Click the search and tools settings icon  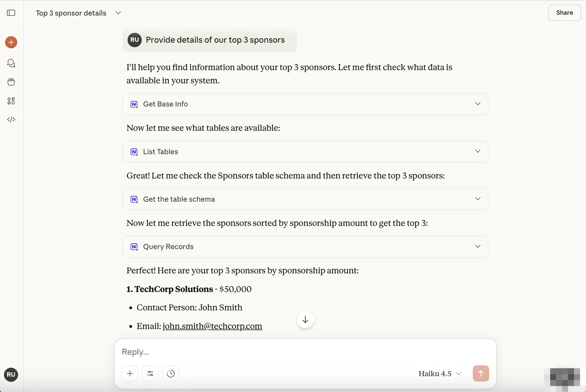[150, 373]
